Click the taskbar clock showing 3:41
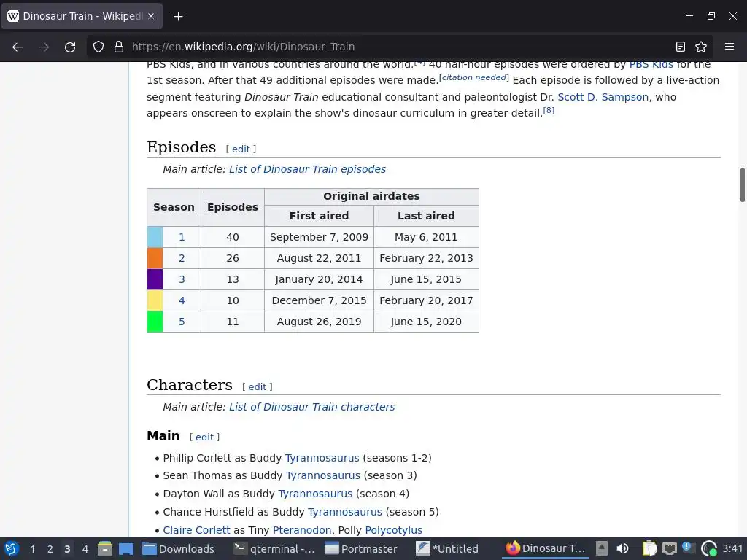Image resolution: width=747 pixels, height=560 pixels. [732, 548]
